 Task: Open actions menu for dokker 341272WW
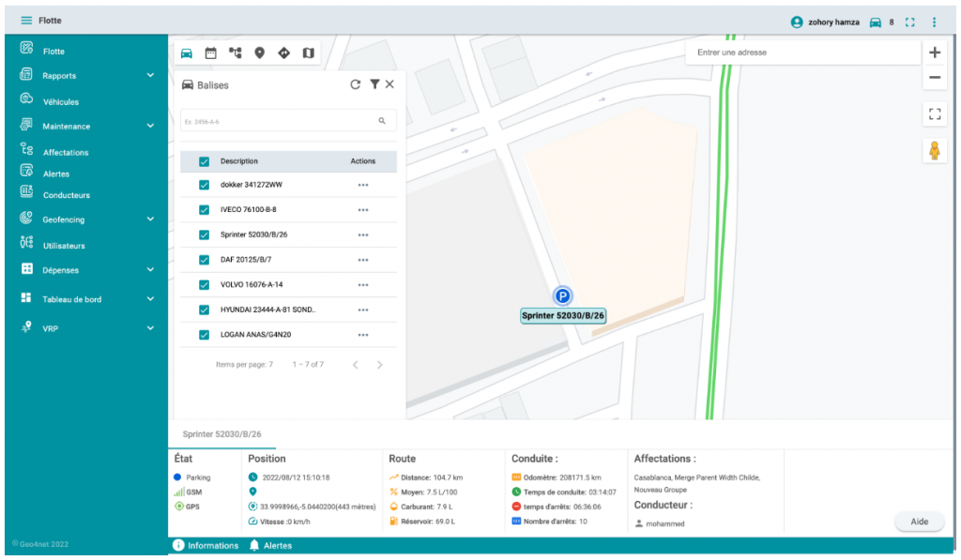tap(363, 185)
